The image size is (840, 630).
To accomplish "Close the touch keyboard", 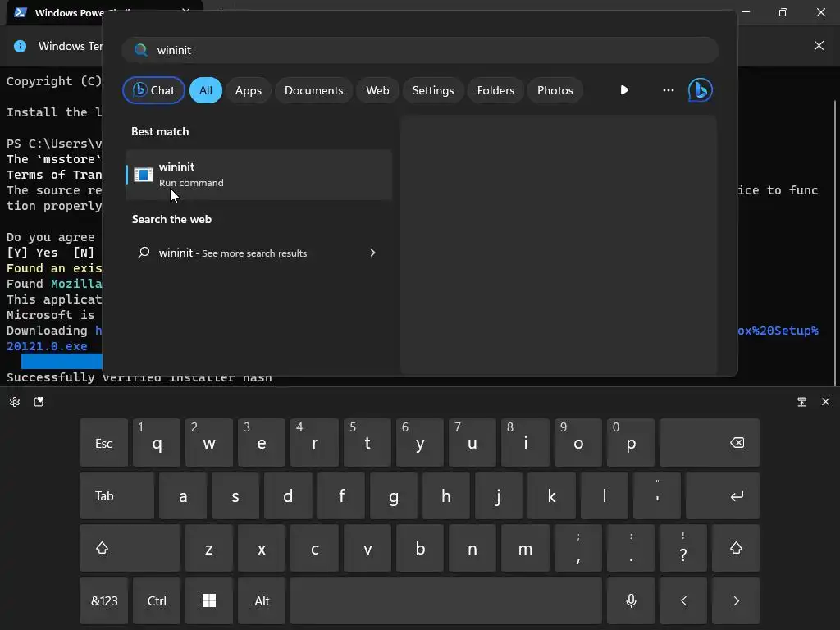I will (x=825, y=402).
